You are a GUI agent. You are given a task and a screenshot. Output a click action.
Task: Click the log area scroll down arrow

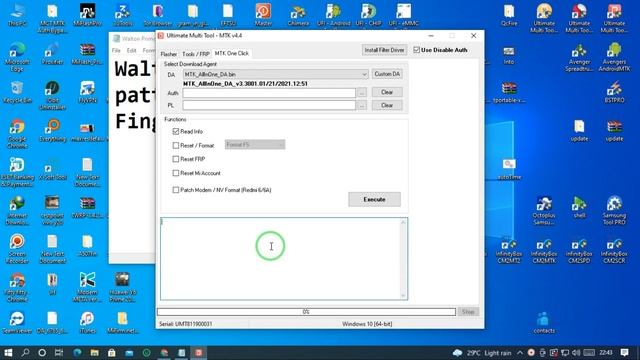(x=403, y=295)
